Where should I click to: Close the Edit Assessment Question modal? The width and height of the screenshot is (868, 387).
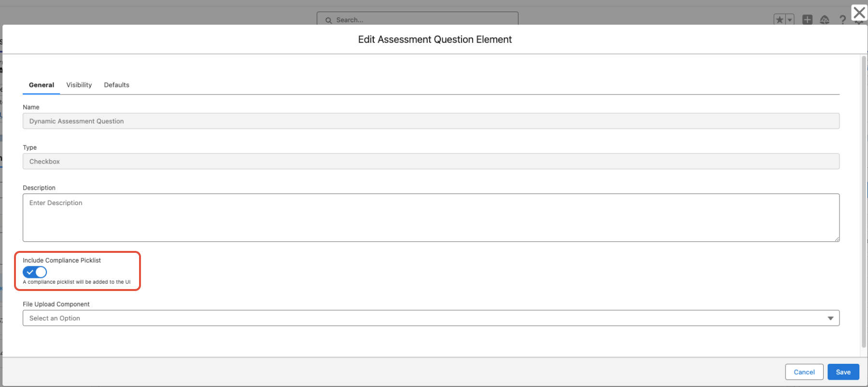click(x=859, y=13)
